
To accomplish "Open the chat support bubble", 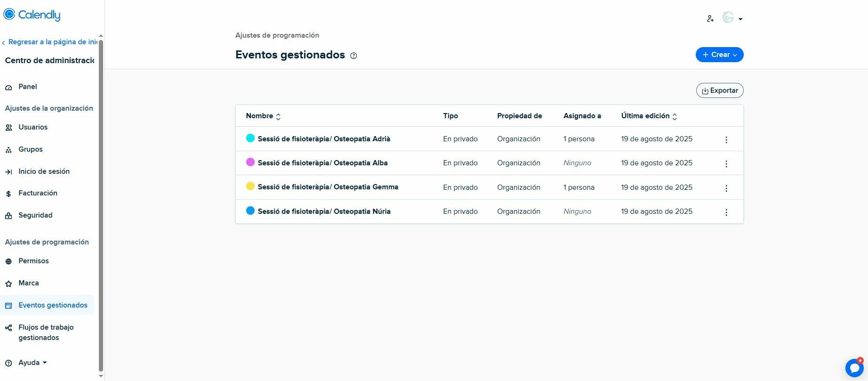I will (854, 368).
